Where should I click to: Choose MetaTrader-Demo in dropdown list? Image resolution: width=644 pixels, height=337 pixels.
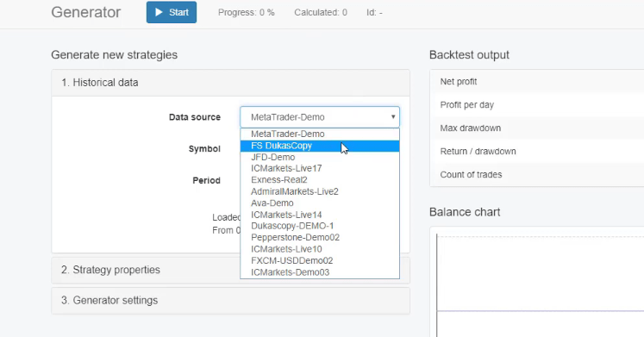click(320, 134)
